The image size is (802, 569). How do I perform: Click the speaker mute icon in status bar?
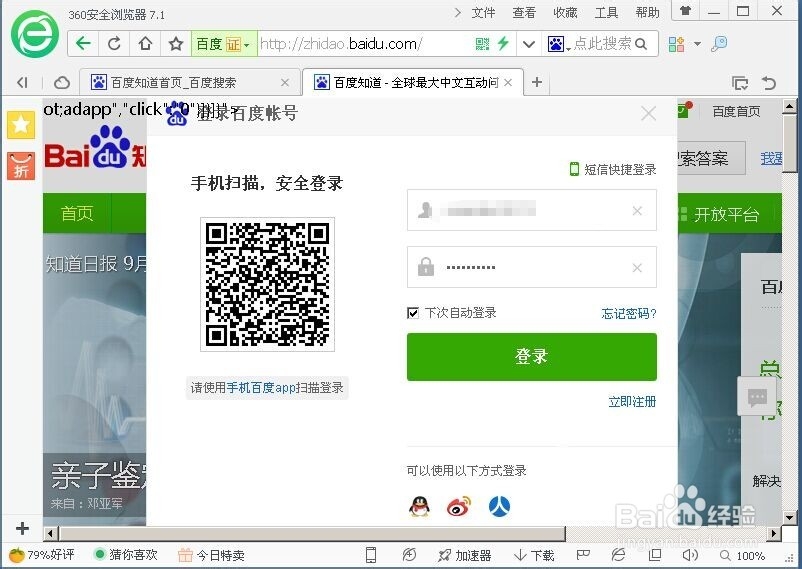pos(690,555)
